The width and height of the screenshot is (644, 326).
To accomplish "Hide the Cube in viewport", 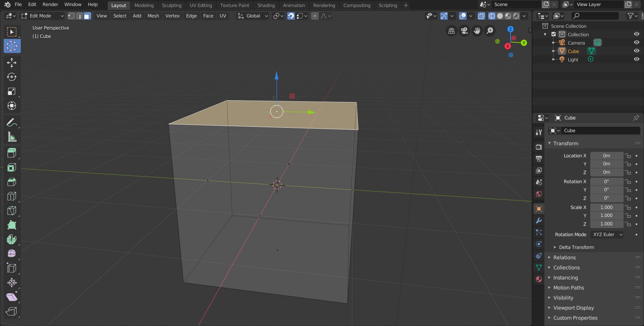I will pyautogui.click(x=636, y=51).
